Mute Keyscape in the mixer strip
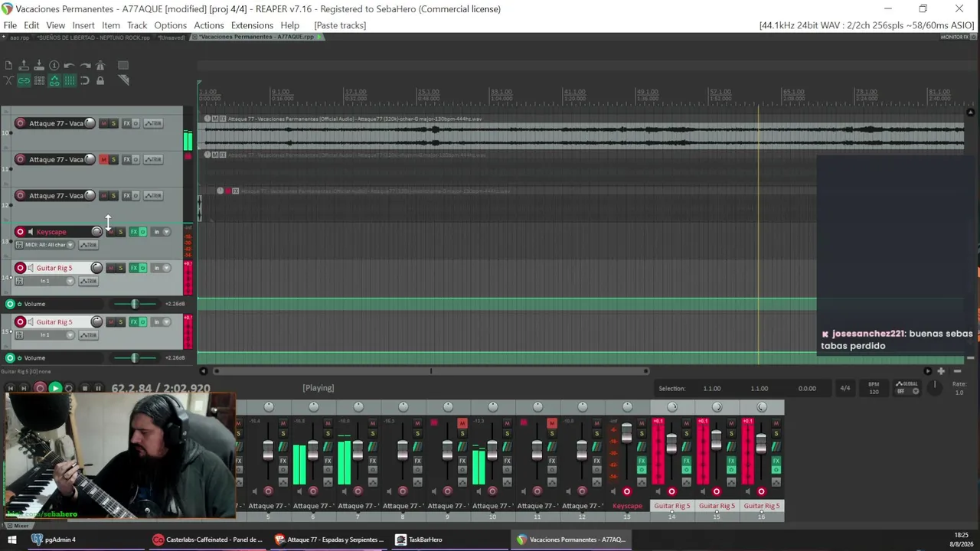The image size is (980, 551). 642,423
